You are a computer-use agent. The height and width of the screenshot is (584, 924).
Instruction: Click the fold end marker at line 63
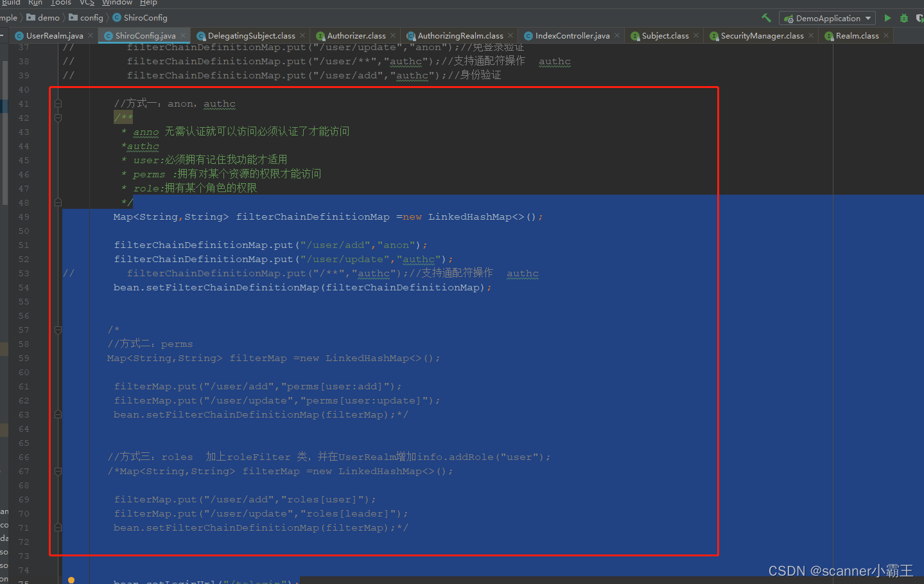[x=58, y=414]
